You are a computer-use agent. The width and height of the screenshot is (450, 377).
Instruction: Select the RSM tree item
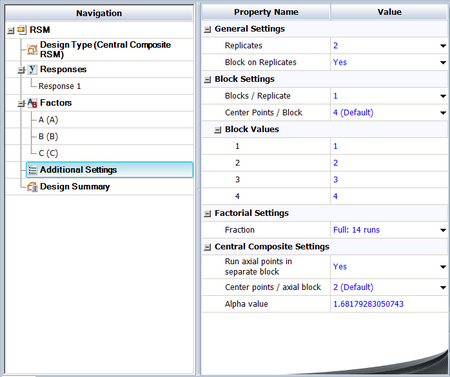pyautogui.click(x=40, y=30)
